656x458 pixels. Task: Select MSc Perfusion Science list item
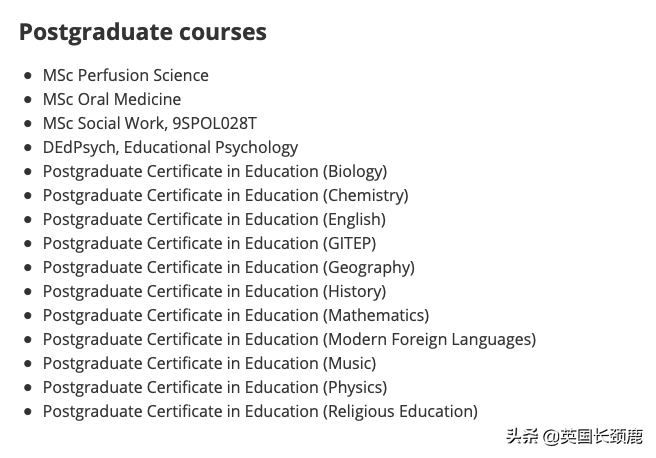coord(125,75)
